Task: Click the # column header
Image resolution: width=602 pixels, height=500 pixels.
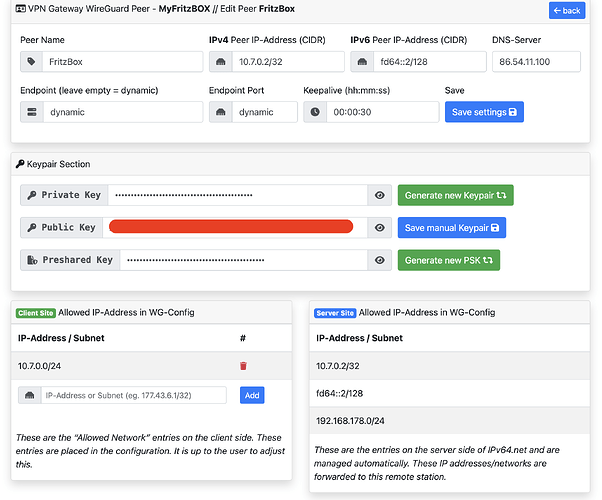Action: click(x=243, y=338)
